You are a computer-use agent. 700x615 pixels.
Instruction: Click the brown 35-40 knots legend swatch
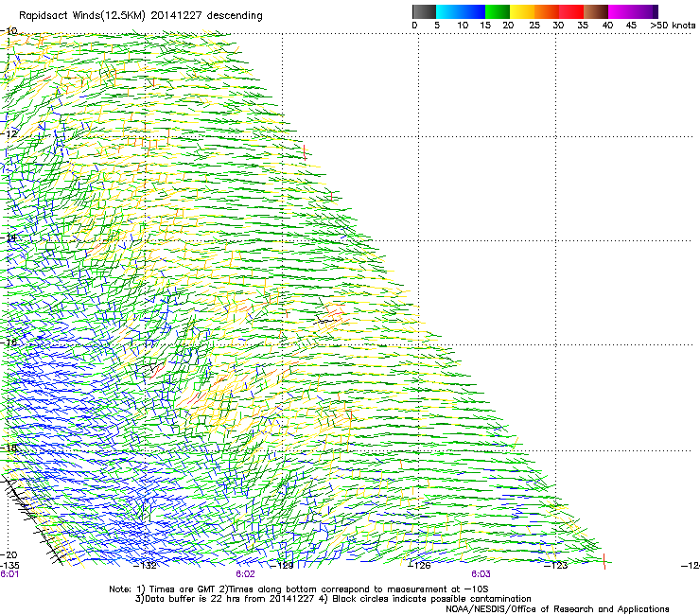coord(596,11)
